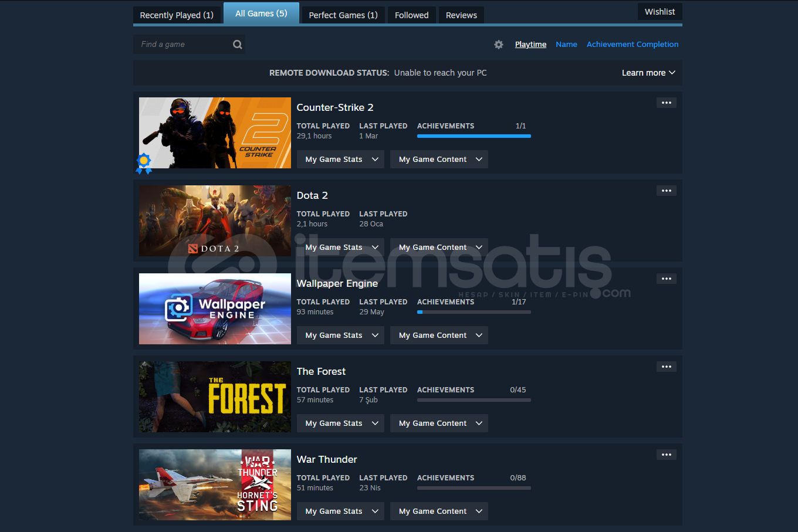Screen dimensions: 798x532
Task: Switch to the Recently Played (1) tab
Action: pos(177,15)
